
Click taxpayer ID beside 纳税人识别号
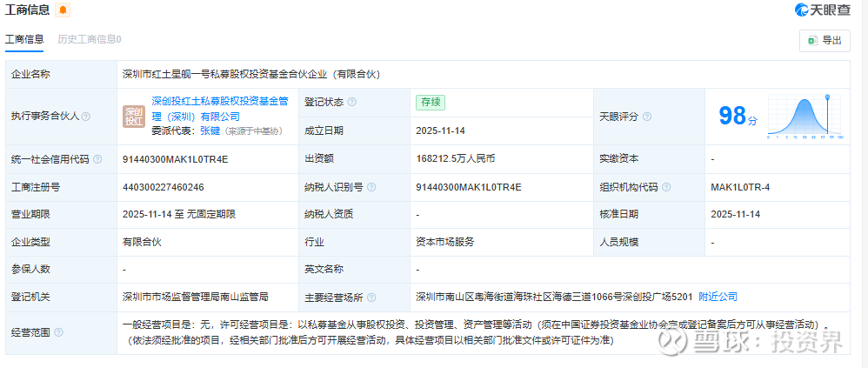click(469, 187)
